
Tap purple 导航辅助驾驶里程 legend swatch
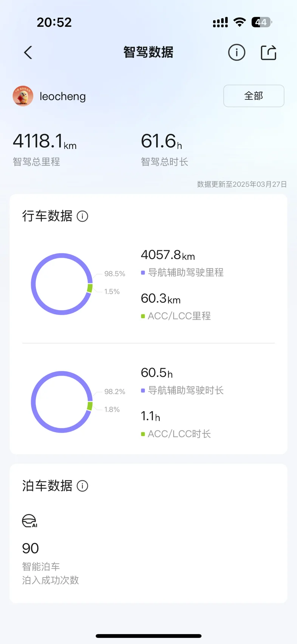(x=143, y=272)
